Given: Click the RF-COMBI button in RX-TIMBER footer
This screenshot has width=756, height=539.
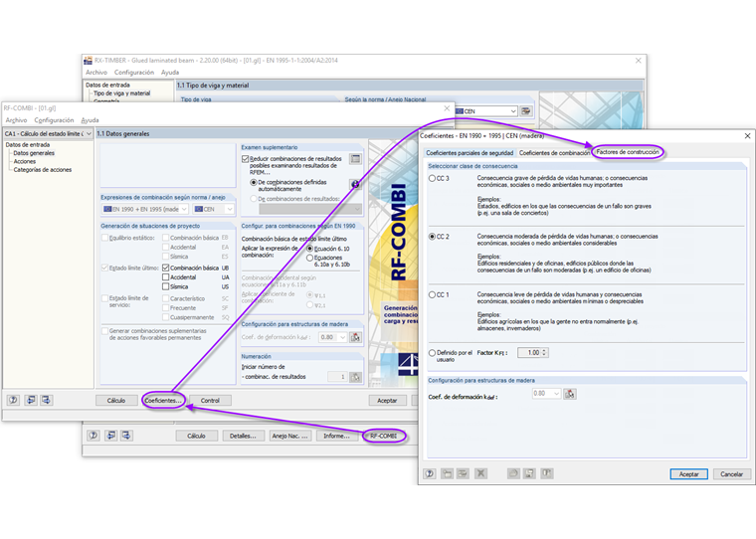Looking at the screenshot, I should click(383, 436).
